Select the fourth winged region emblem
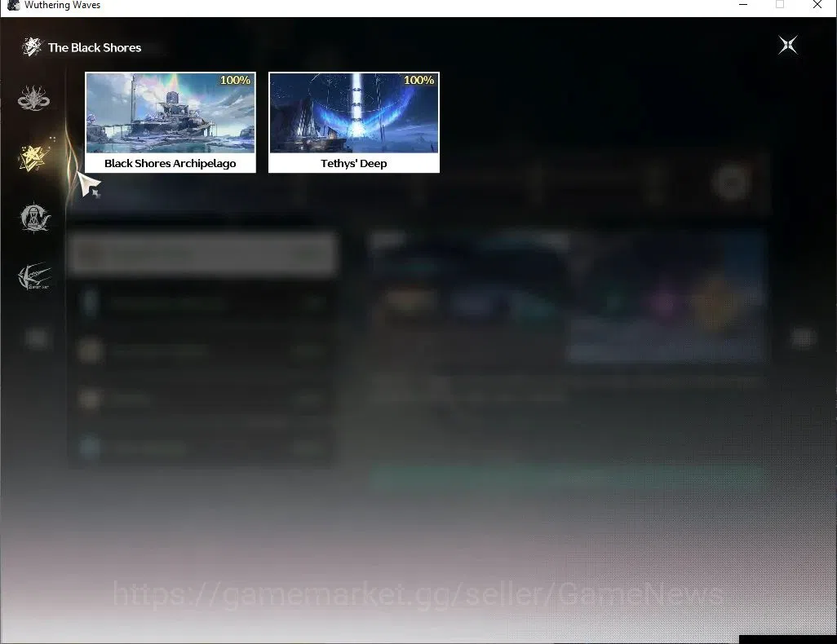Viewport: 837px width, 644px height. point(34,276)
